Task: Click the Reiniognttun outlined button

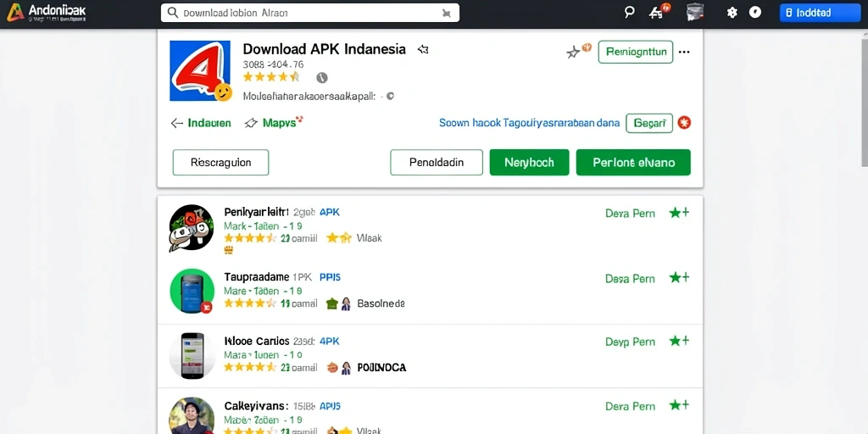Action: (636, 52)
